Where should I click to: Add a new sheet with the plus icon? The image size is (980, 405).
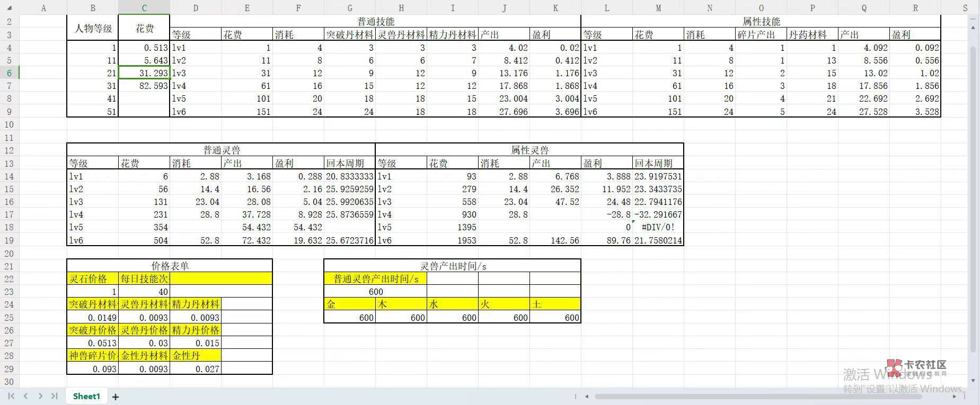pos(116,397)
